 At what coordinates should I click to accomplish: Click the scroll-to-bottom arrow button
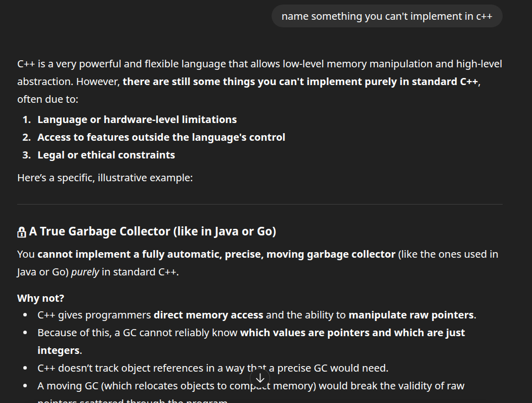pyautogui.click(x=260, y=378)
